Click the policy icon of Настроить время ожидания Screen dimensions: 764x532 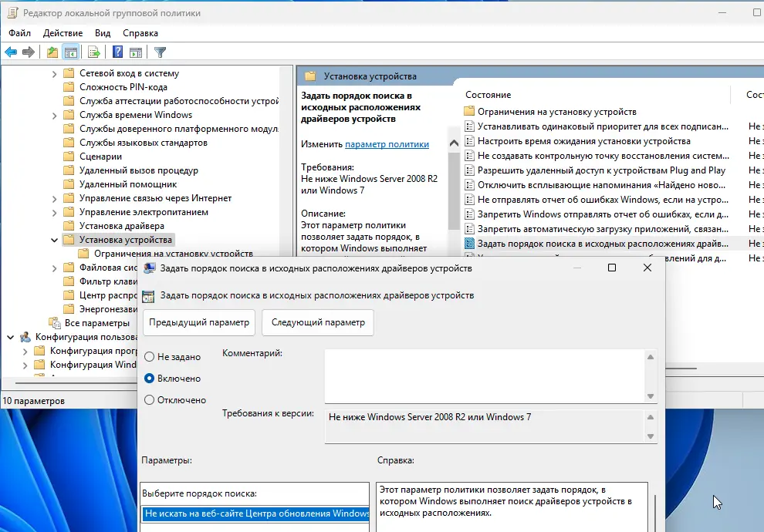coord(469,141)
